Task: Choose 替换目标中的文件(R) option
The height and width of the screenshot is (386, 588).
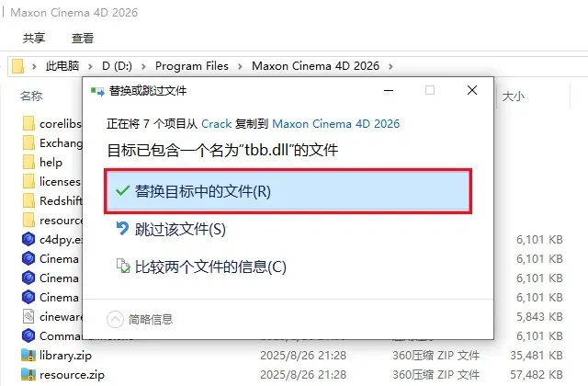Action: click(x=288, y=191)
